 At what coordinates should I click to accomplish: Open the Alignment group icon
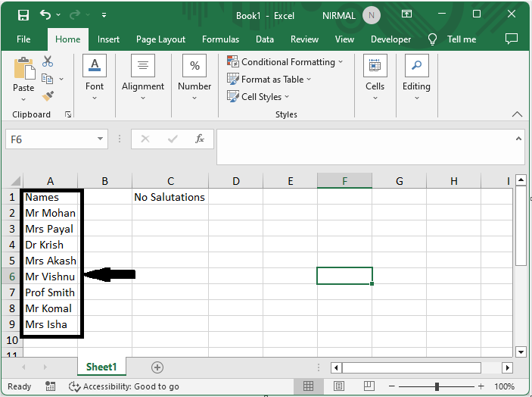(143, 67)
